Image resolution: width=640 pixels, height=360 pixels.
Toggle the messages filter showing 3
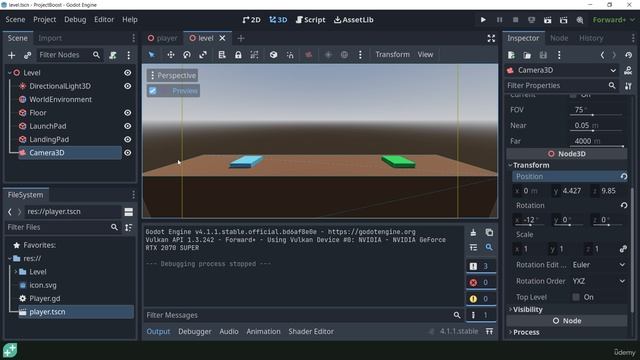point(481,266)
